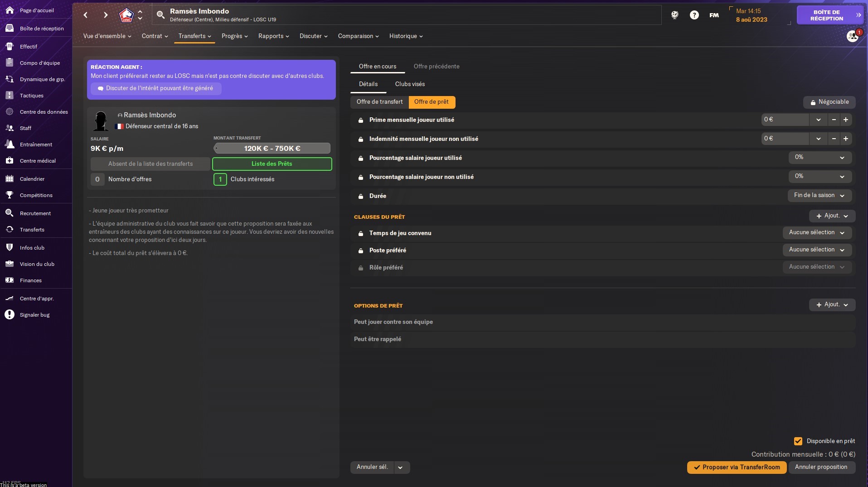Click the LOSC club badge

tap(126, 15)
